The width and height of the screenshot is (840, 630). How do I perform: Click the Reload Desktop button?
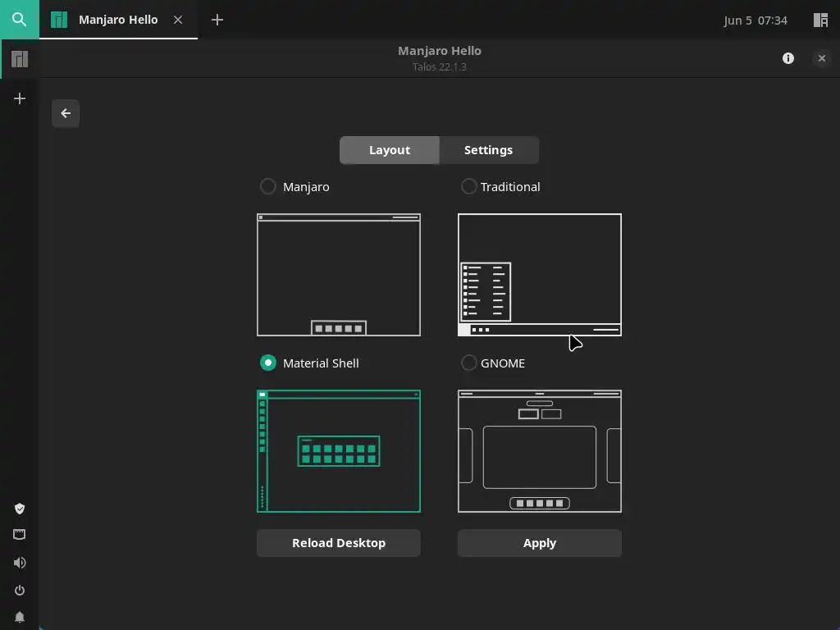click(339, 543)
